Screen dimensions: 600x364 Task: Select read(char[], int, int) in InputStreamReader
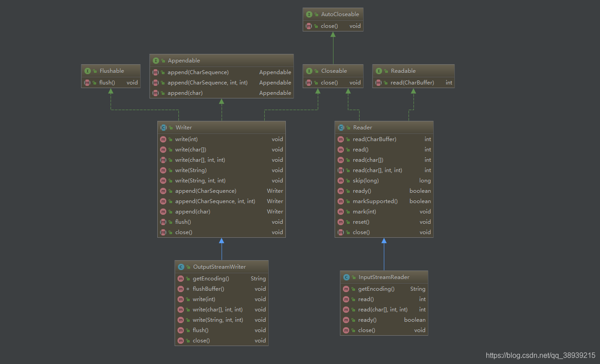point(384,310)
